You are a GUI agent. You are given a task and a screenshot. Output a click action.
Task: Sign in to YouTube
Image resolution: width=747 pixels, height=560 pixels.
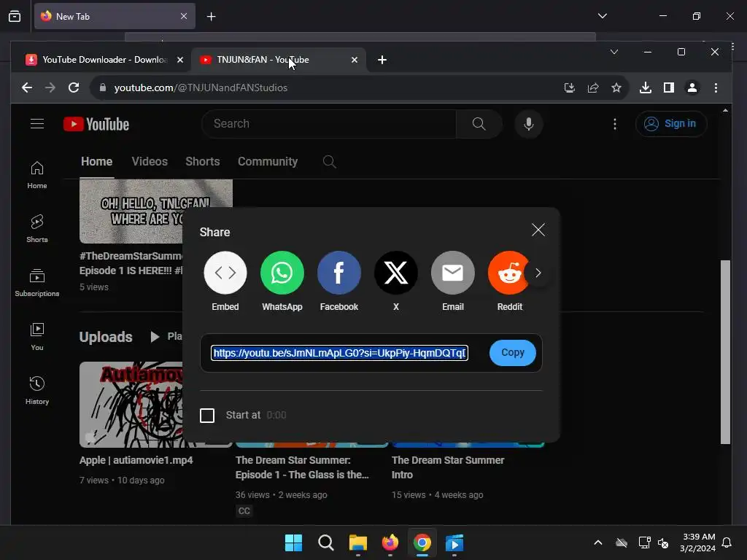click(671, 124)
